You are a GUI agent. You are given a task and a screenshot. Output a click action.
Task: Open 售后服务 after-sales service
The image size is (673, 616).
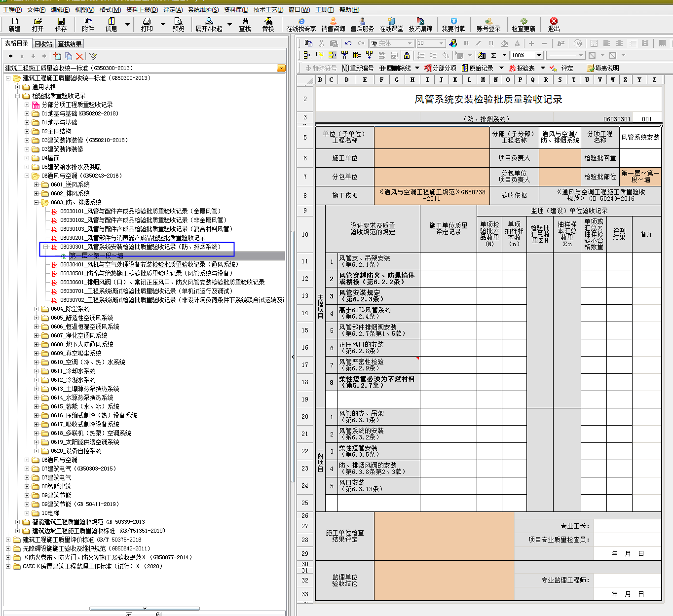click(362, 24)
